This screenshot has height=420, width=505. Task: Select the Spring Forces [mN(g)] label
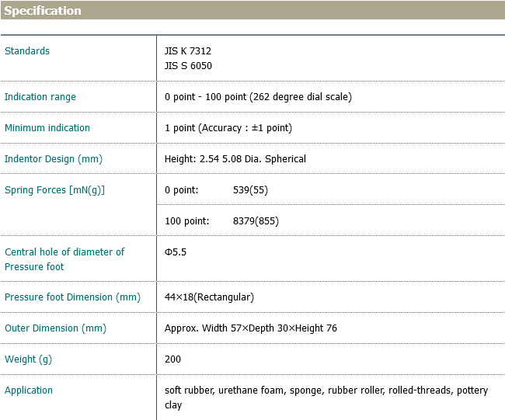tap(54, 190)
